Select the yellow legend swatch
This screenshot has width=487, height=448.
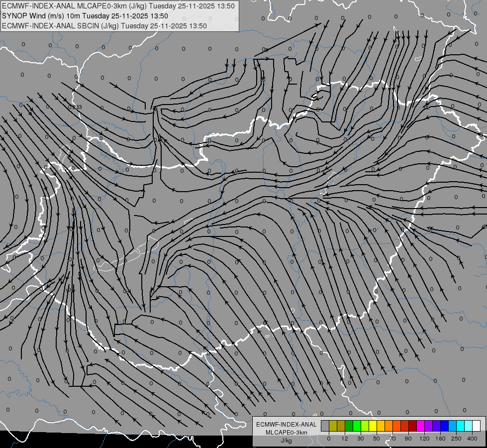(x=373, y=426)
